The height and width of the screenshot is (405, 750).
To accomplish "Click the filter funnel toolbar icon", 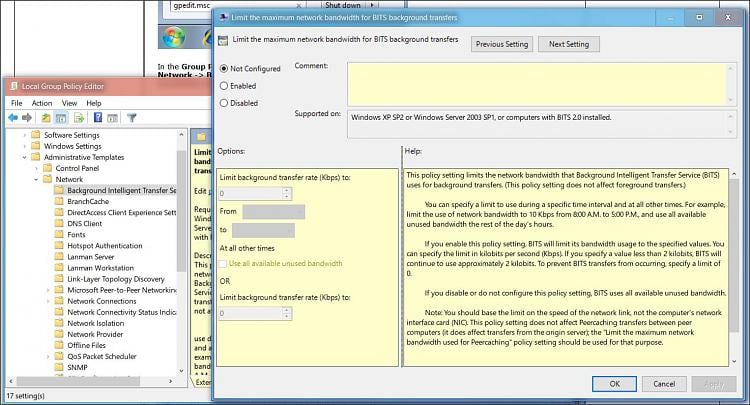I will click(x=132, y=118).
